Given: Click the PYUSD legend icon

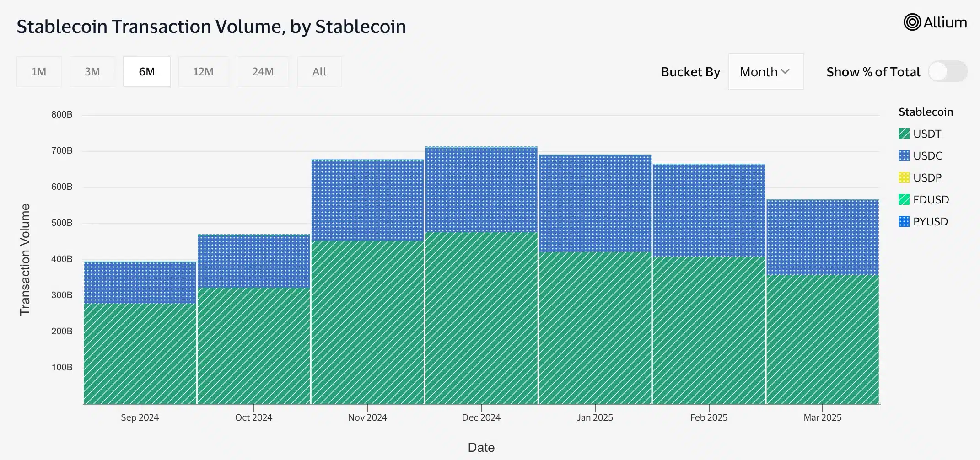Looking at the screenshot, I should pos(904,221).
